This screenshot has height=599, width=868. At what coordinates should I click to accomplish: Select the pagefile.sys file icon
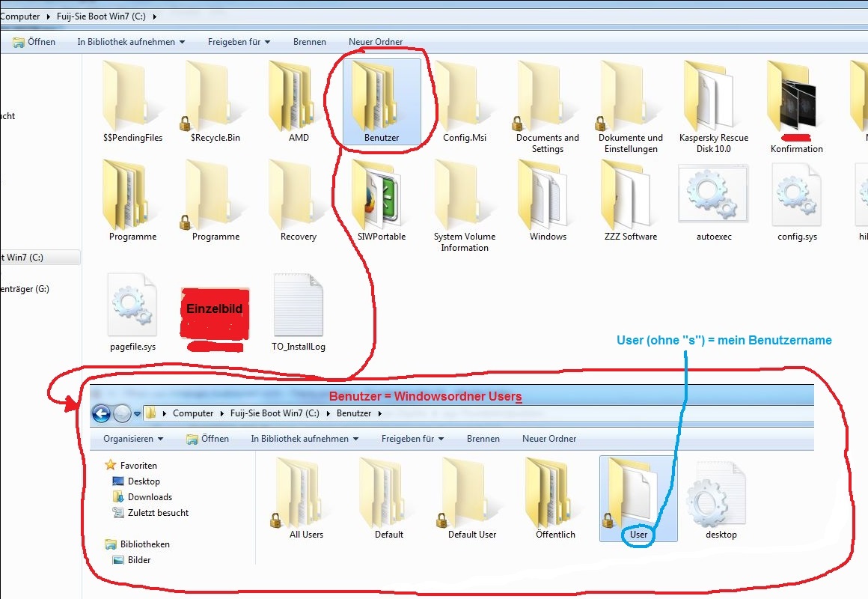pos(132,305)
